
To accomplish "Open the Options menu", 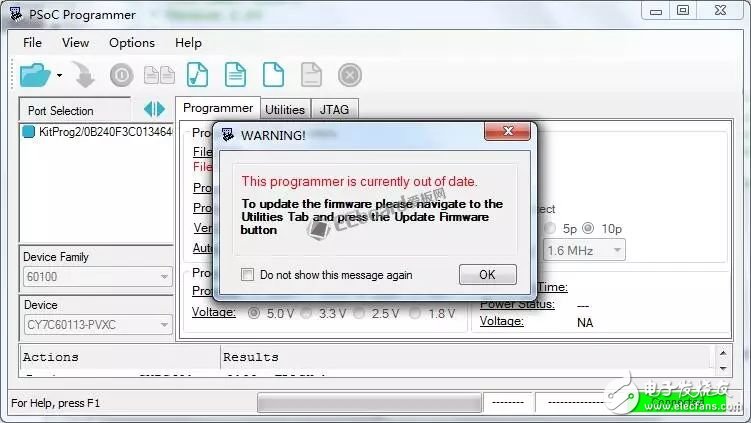I will [131, 43].
